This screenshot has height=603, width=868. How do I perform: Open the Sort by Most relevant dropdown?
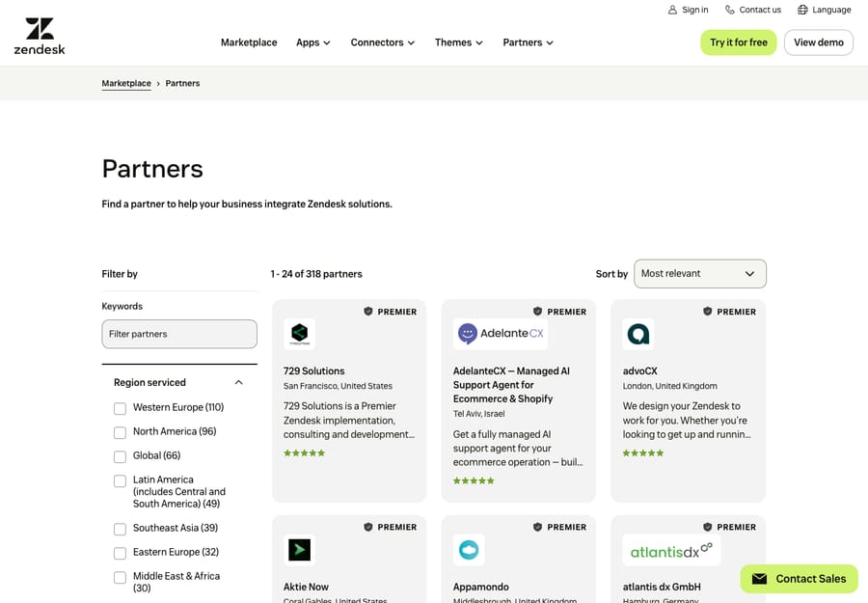(700, 274)
